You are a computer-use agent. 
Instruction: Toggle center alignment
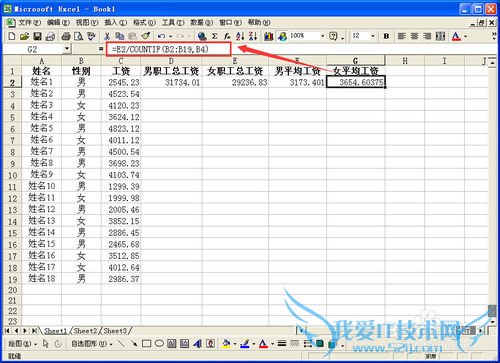pyautogui.click(x=414, y=36)
